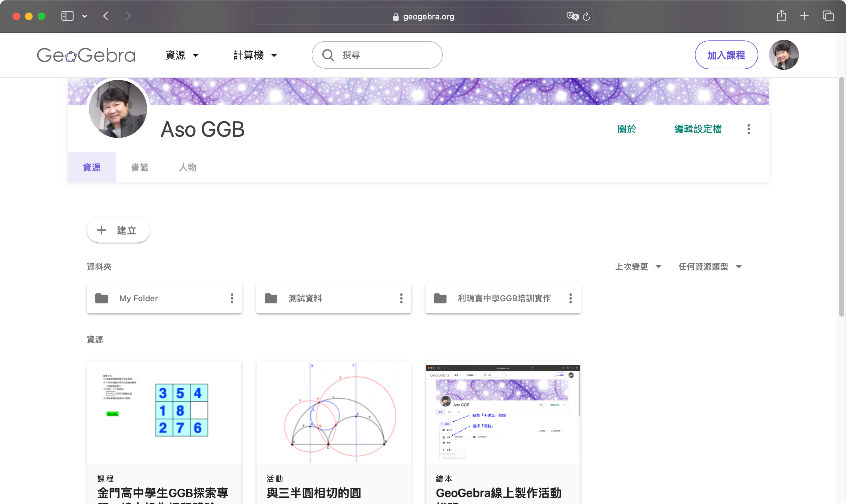Show Safari tab overview icon

pyautogui.click(x=828, y=16)
